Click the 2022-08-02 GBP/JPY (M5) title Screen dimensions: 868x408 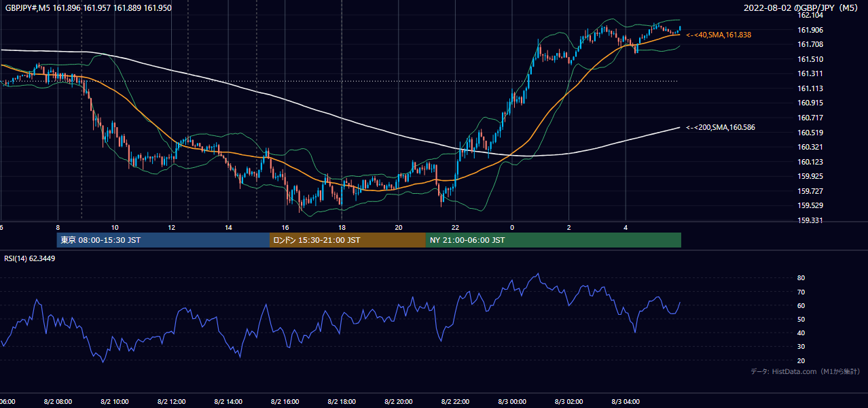click(x=802, y=8)
